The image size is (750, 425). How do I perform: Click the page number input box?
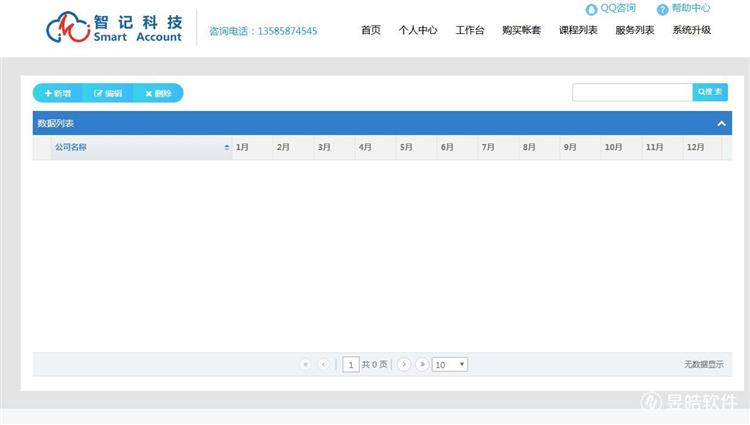click(351, 365)
